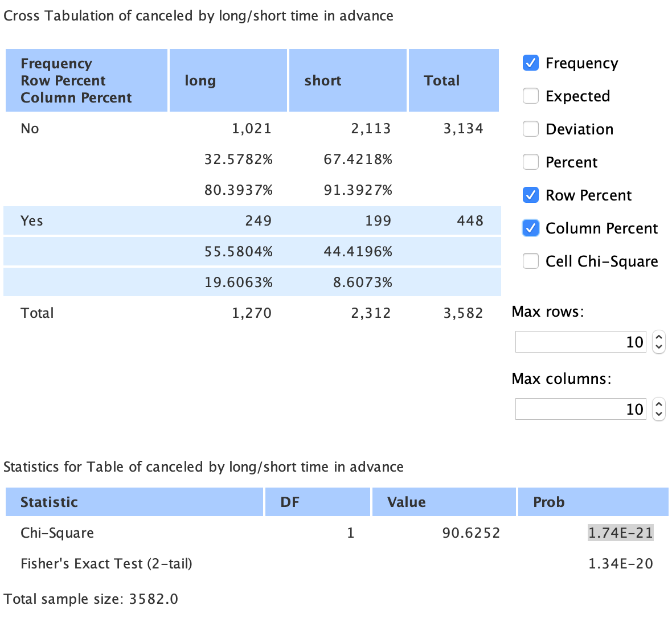Viewport: 672px width, 622px height.
Task: Click the Max rows input field
Action: 580,342
